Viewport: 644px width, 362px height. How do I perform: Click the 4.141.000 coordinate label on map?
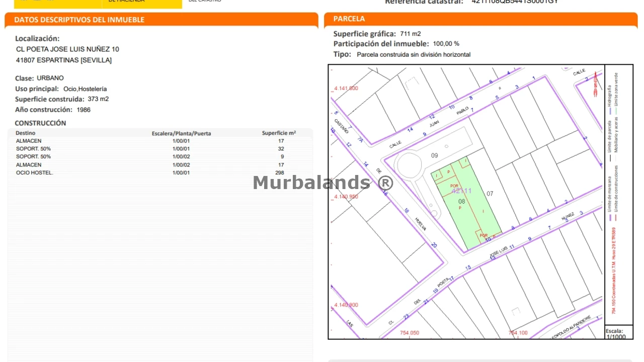click(346, 88)
